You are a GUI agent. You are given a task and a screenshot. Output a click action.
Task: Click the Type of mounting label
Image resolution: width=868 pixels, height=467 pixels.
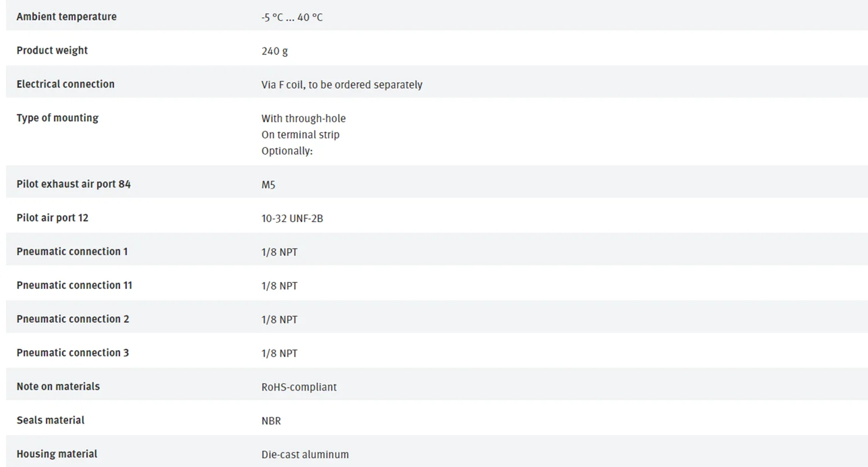point(57,118)
